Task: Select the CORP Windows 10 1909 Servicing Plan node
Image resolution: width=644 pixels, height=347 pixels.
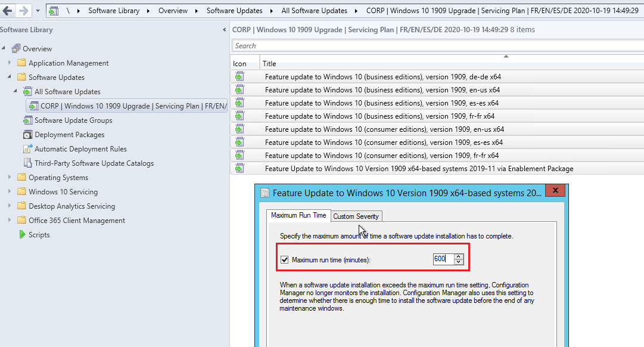Action: 126,106
